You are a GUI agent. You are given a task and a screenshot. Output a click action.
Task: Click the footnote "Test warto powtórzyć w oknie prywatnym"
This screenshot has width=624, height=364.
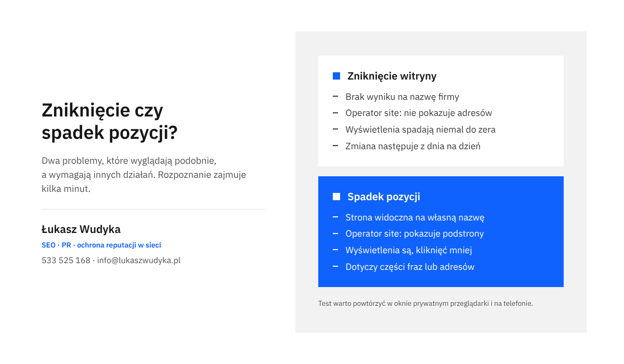tap(425, 303)
